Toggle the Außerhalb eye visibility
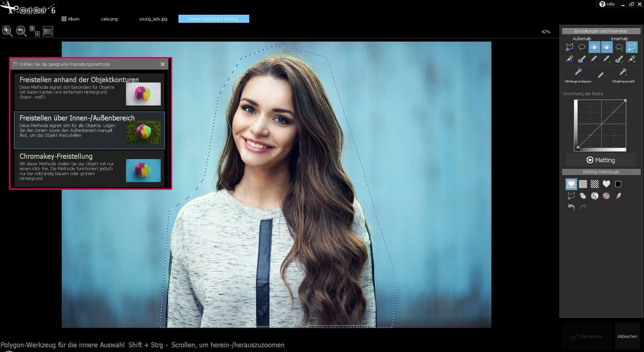 [x=594, y=47]
